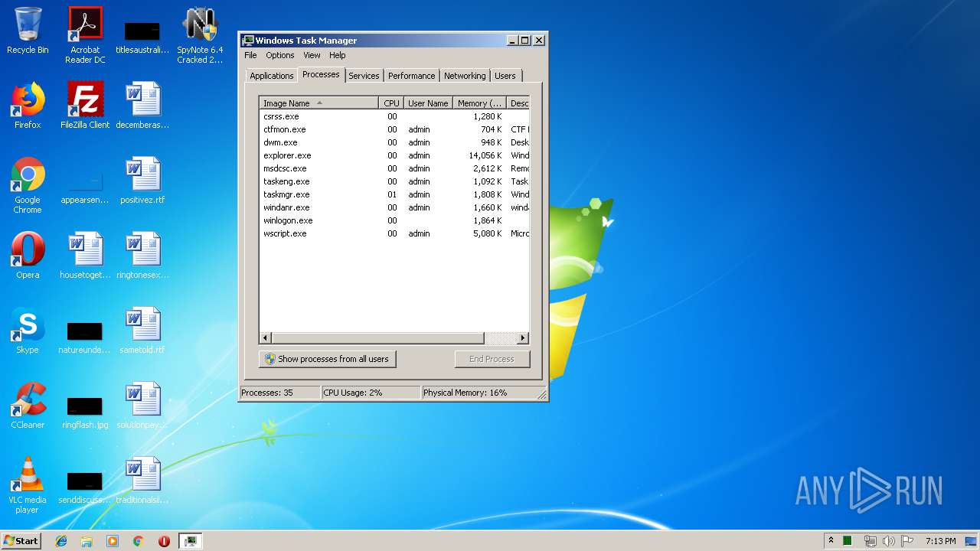Select the taskeng.exe process row
The width and height of the screenshot is (980, 551).
(394, 181)
